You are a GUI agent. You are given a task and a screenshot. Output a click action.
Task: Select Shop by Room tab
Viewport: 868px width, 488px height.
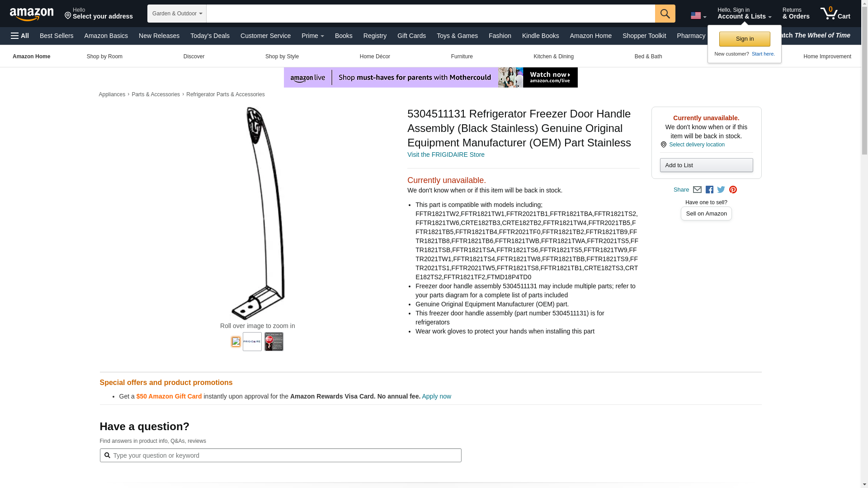pos(104,56)
